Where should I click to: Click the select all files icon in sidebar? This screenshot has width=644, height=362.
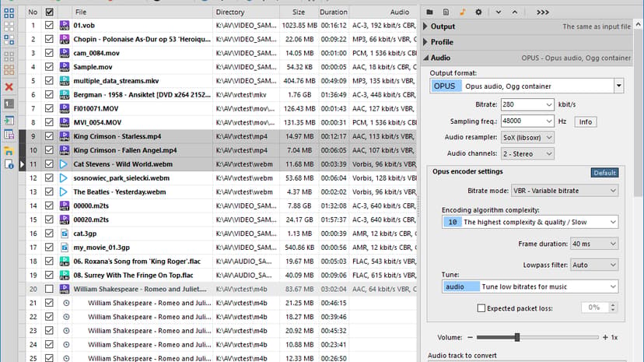point(9,12)
